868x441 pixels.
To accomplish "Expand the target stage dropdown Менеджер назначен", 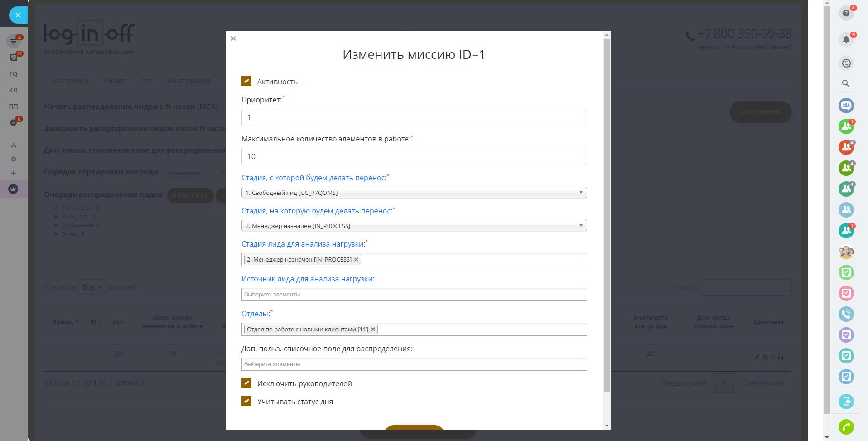I will [x=414, y=226].
